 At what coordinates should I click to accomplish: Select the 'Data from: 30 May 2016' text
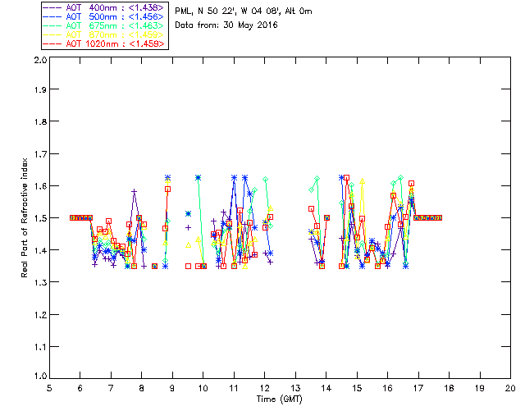226,25
